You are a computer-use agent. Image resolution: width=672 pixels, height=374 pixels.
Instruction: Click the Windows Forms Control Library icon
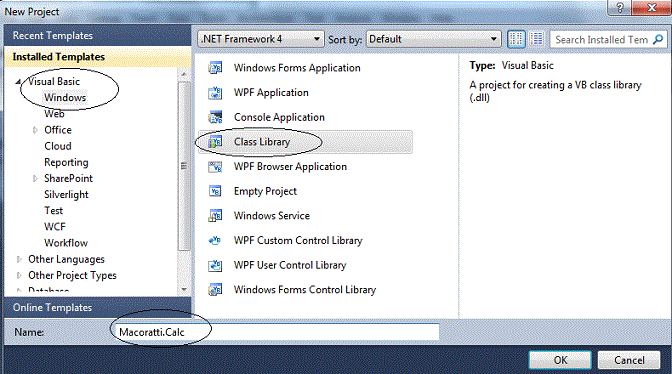pyautogui.click(x=215, y=290)
